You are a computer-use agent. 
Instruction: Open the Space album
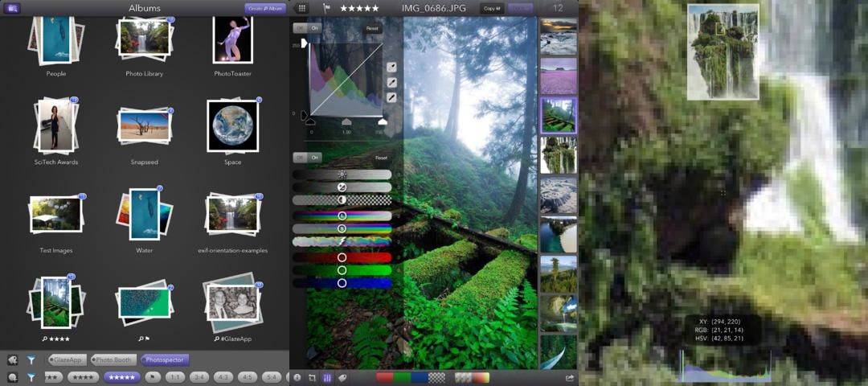(232, 126)
